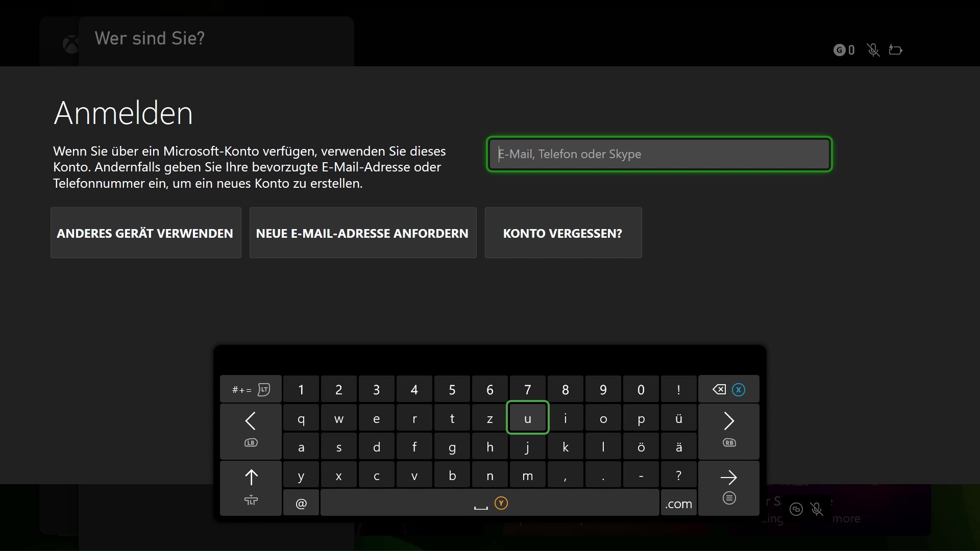Screen dimensions: 980x551
Task: Click the Xbox logo in header
Action: (71, 45)
